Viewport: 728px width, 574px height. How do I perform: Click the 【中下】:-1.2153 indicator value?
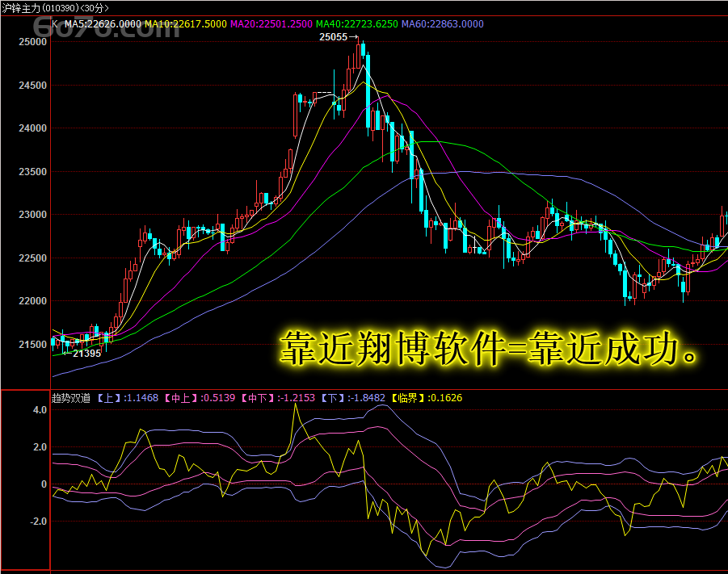pyautogui.click(x=278, y=398)
